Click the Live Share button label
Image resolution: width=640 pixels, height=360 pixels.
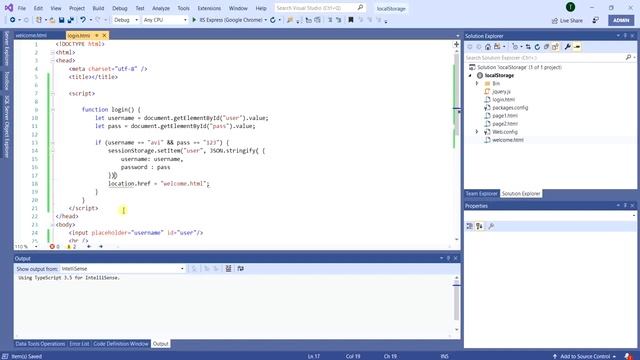(x=571, y=20)
